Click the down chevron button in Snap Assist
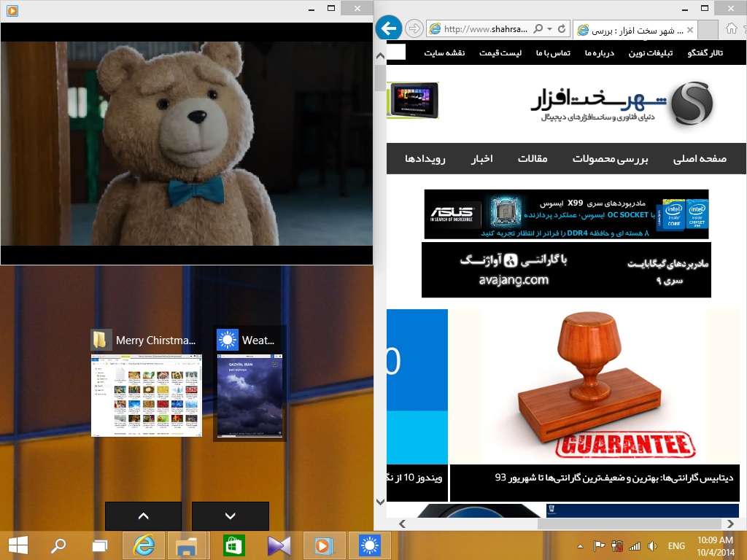 tap(231, 516)
